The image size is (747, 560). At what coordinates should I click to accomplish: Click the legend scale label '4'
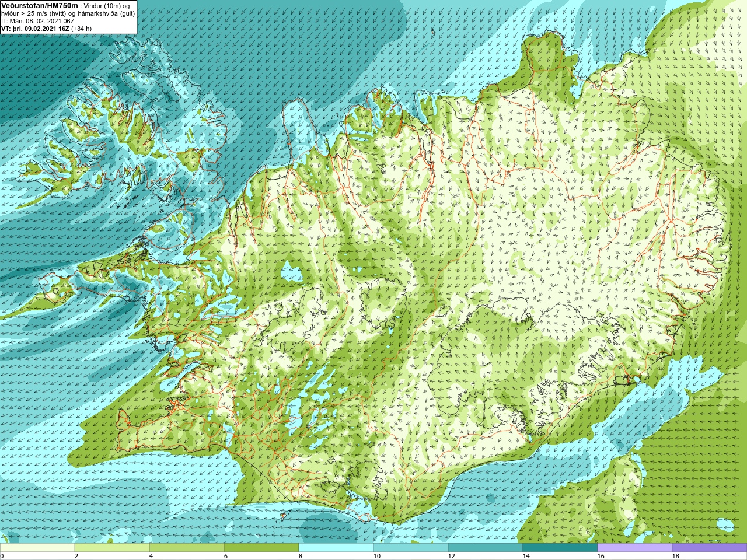coord(151,556)
